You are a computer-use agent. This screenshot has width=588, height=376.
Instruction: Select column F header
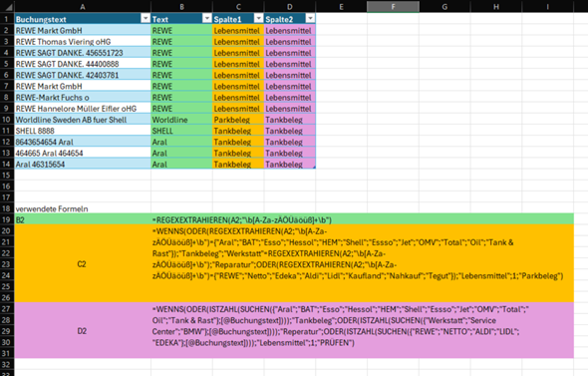coord(393,7)
